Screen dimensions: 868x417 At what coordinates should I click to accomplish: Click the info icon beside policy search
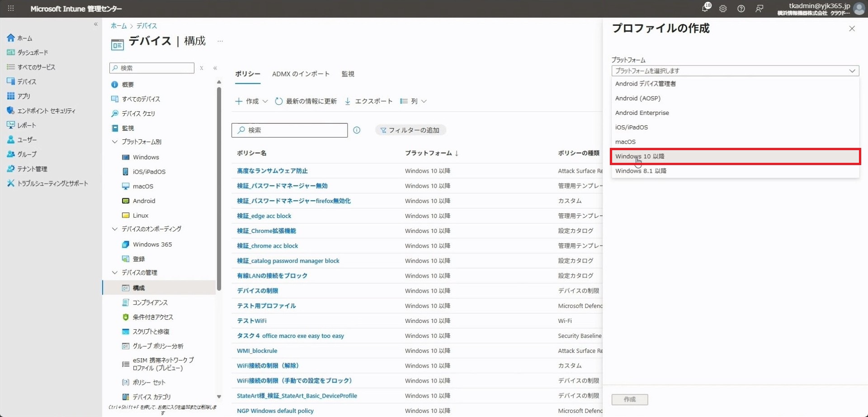357,130
